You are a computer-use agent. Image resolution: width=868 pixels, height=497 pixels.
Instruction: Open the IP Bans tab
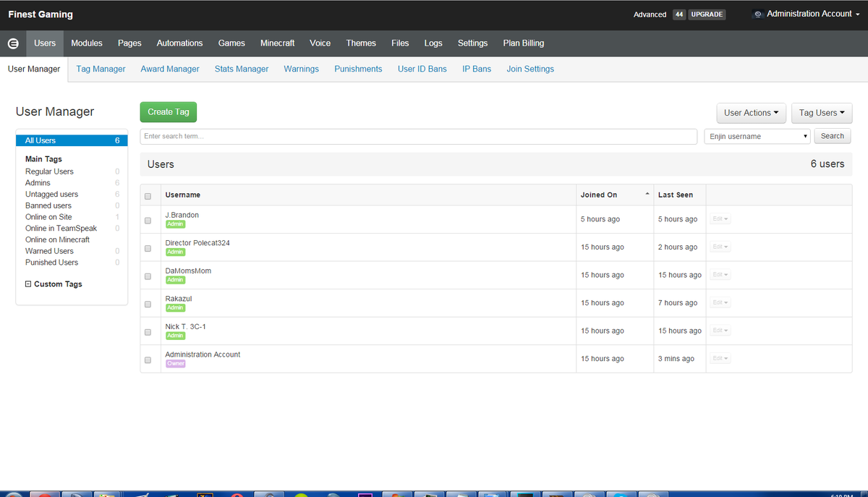point(477,69)
